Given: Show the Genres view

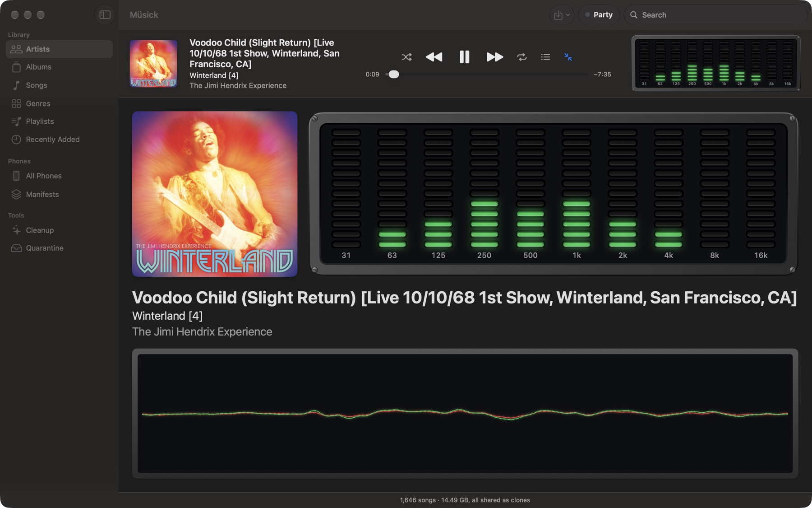Looking at the screenshot, I should click(59, 103).
